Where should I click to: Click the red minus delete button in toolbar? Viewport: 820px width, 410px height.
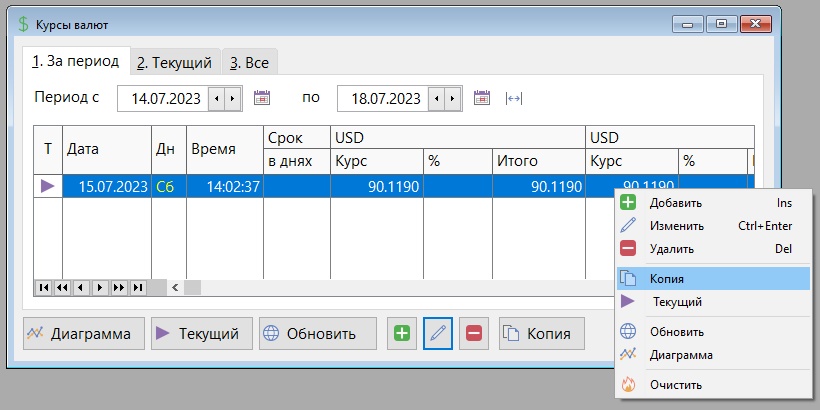pos(474,333)
